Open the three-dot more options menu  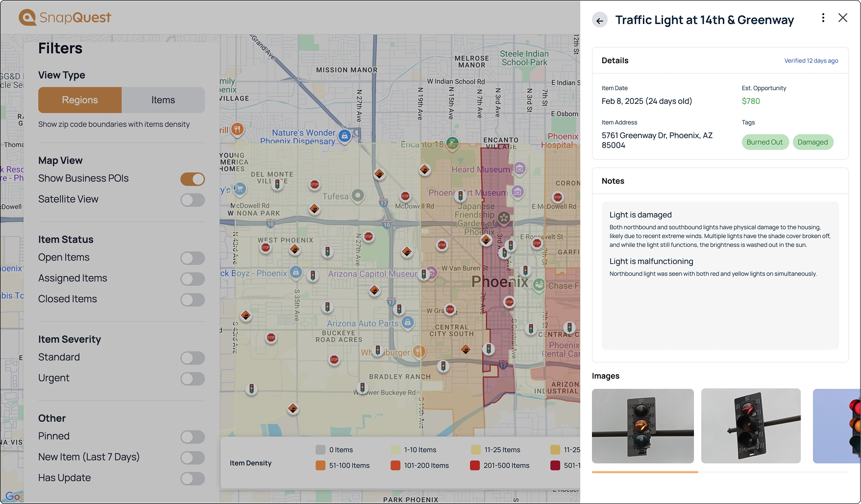click(823, 18)
